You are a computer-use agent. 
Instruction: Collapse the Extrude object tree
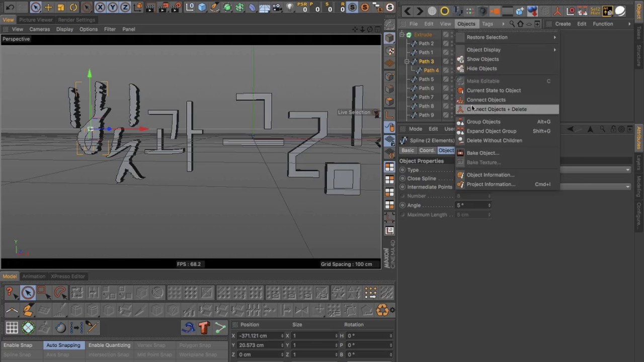coord(401,35)
